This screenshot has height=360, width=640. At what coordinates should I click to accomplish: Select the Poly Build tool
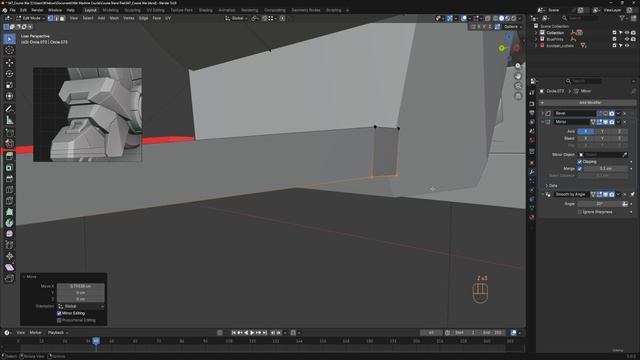pyautogui.click(x=9, y=212)
